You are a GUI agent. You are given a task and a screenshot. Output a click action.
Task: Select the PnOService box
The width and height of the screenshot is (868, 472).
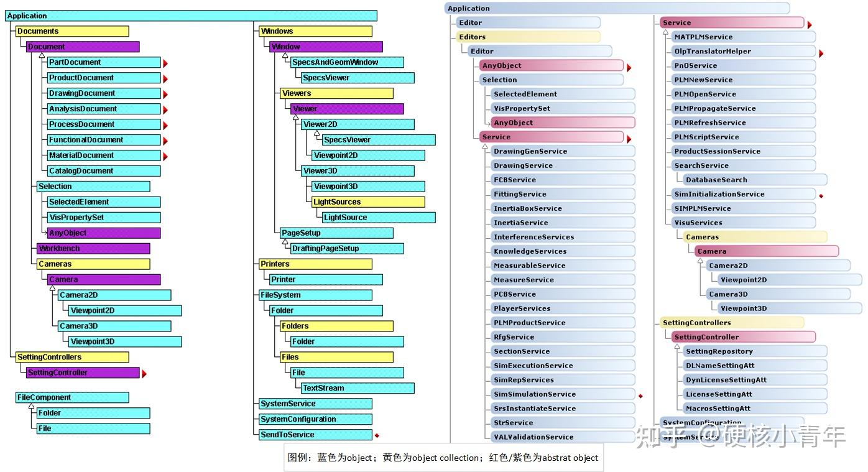(743, 65)
